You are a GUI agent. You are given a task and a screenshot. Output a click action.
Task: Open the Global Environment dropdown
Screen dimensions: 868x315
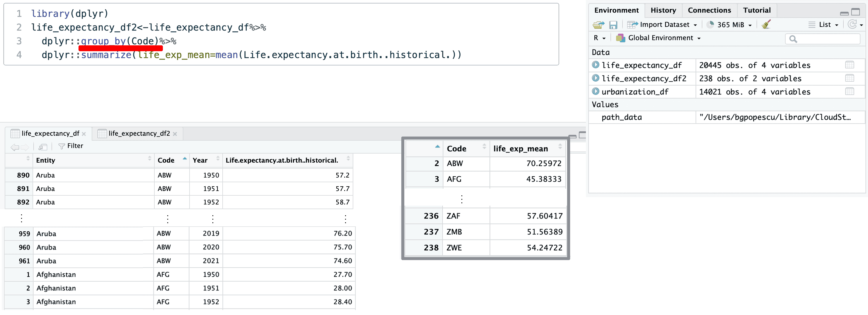pos(660,38)
